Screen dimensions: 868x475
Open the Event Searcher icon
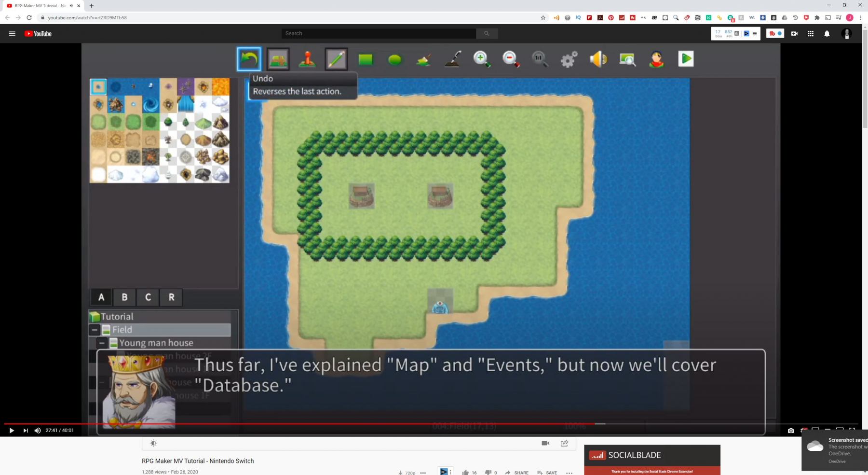[x=627, y=59]
